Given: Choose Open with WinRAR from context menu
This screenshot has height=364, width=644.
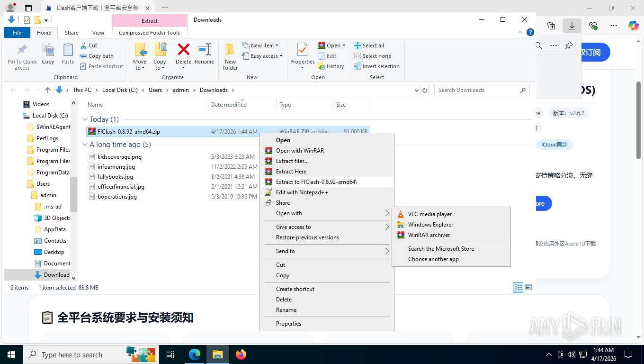Looking at the screenshot, I should [x=327, y=151].
